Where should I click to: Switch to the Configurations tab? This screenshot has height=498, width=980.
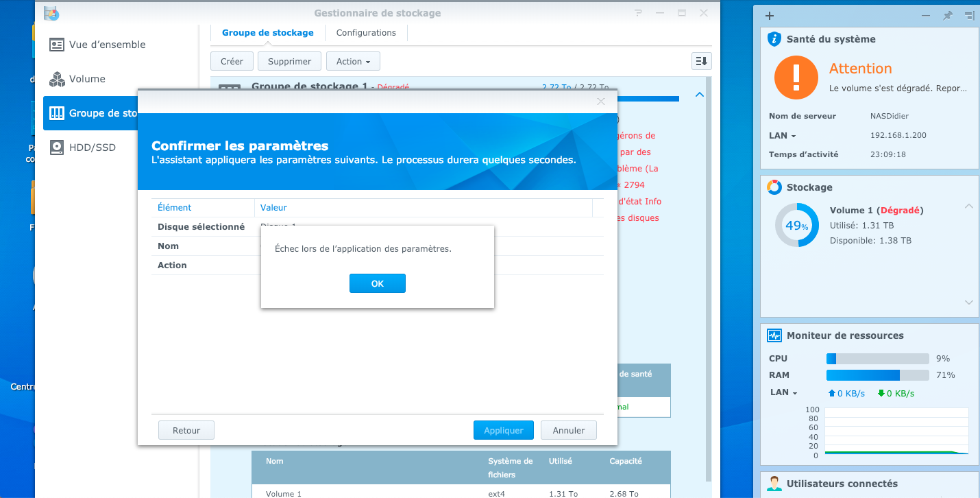[x=366, y=32]
